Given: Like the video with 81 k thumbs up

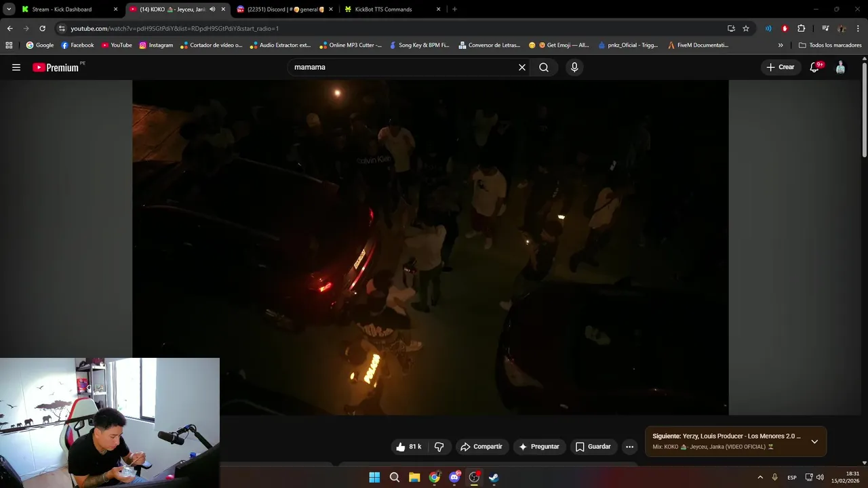Looking at the screenshot, I should coord(409,447).
